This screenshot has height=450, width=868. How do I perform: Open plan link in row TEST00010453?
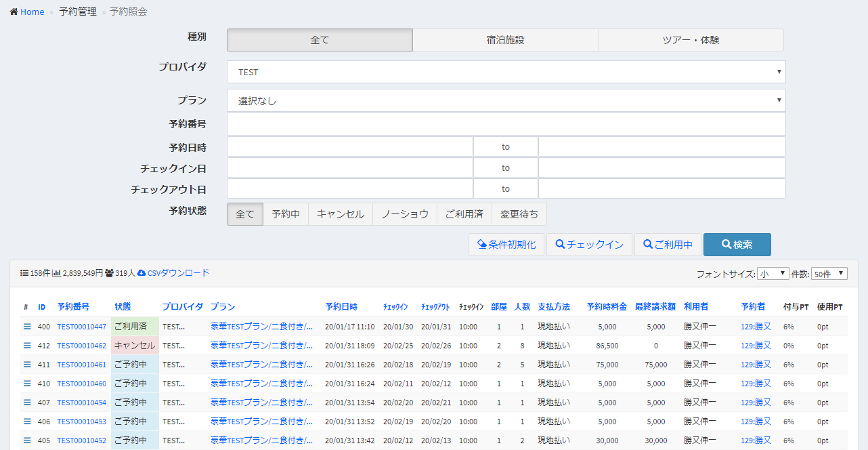coord(262,422)
